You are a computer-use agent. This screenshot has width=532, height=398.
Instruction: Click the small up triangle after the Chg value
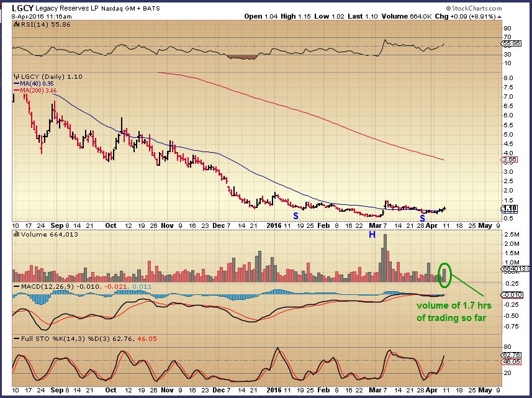(x=500, y=16)
